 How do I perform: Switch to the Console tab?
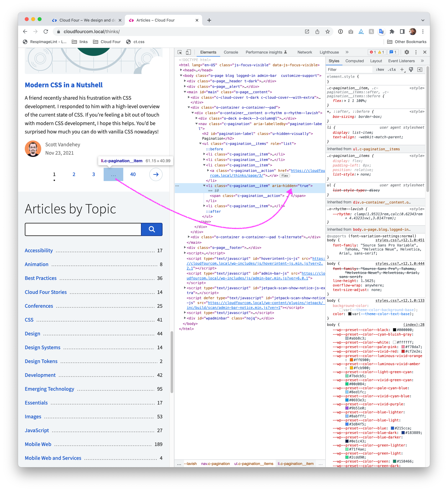click(x=231, y=52)
